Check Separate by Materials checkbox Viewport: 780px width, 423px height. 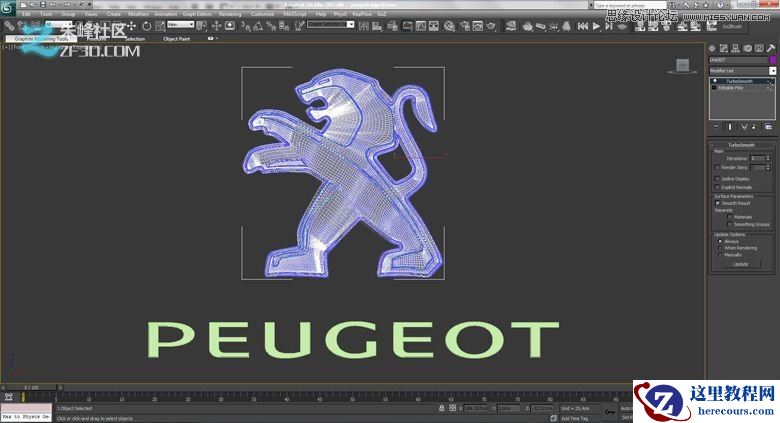click(730, 217)
